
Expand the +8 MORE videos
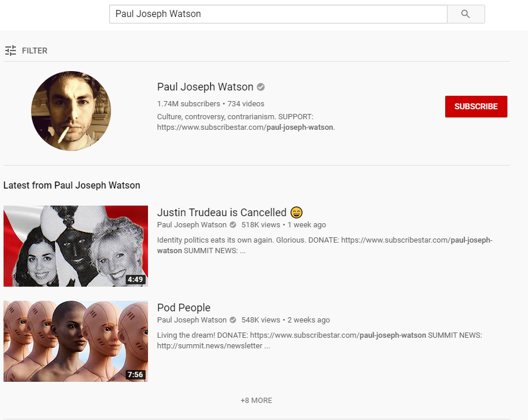click(256, 401)
